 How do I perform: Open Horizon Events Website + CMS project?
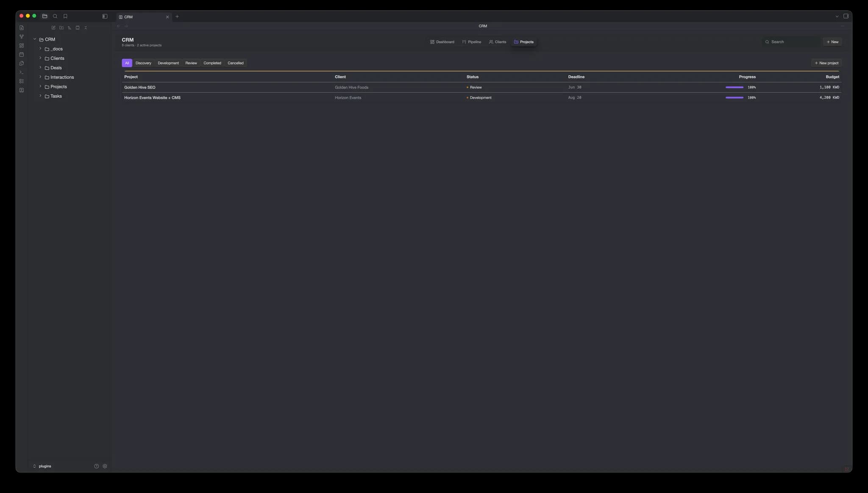(x=152, y=98)
